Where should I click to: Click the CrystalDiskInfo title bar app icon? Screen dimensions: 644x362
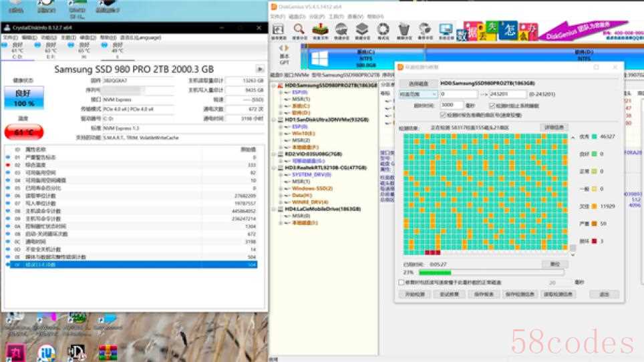[7, 27]
